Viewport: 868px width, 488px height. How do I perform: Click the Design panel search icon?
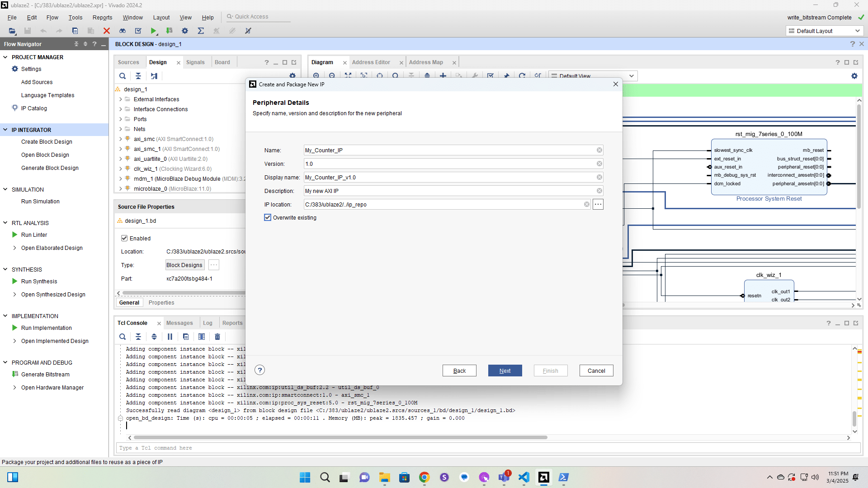[x=123, y=76]
